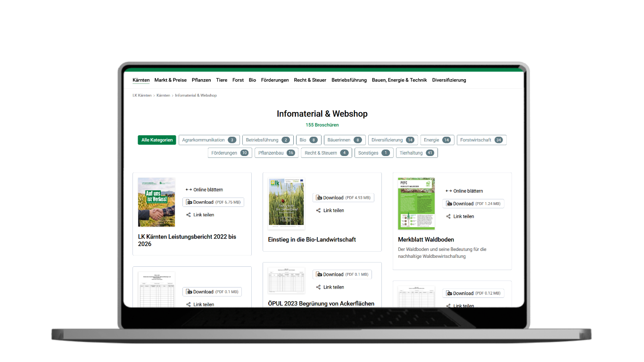Viewport: 644px width, 362px height.
Task: Filter by Recht & Steuern category
Action: click(x=327, y=153)
